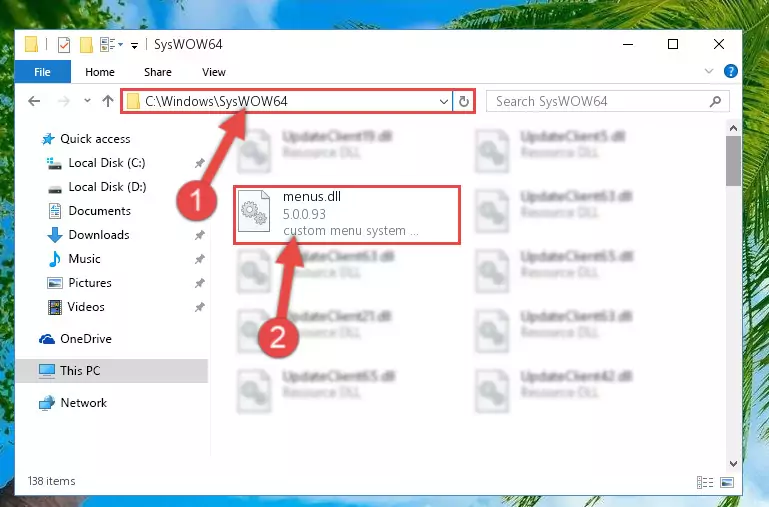Click the folder icon in title bar
Viewport: 769px width, 507px height.
click(x=31, y=45)
